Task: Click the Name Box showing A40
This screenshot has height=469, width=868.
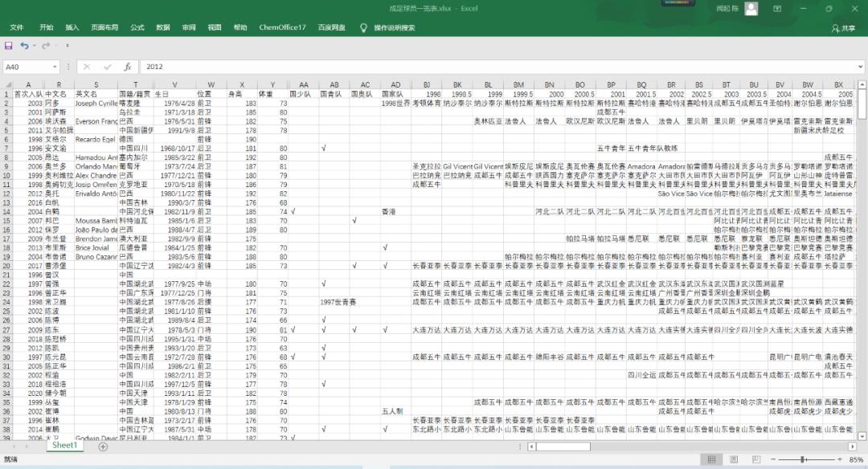Action: click(x=27, y=67)
